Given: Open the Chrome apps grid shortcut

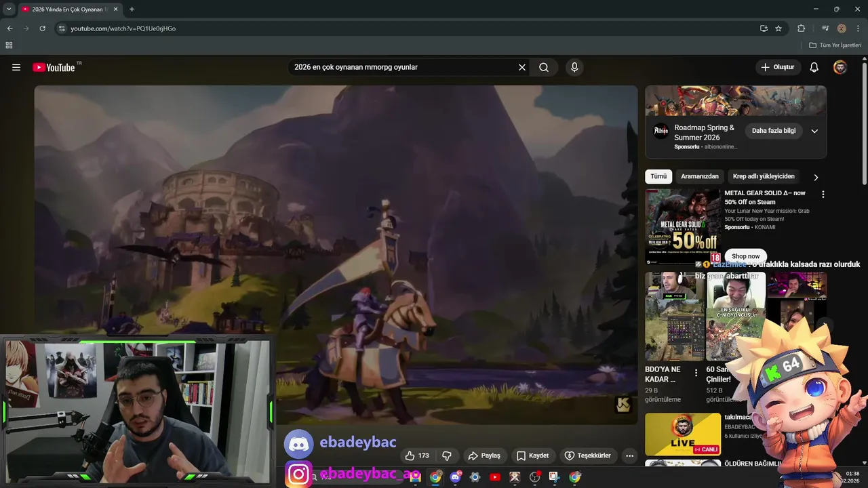Looking at the screenshot, I should 9,45.
